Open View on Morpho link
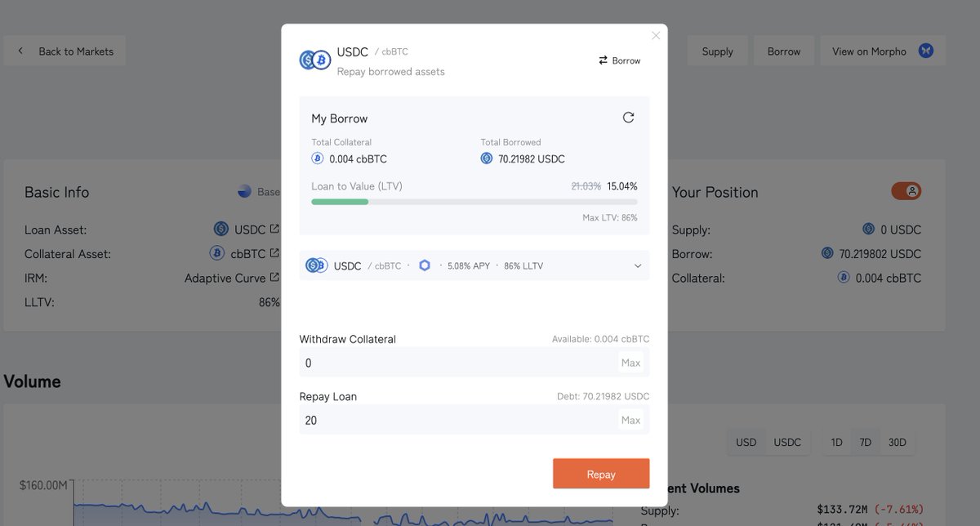 coord(883,51)
